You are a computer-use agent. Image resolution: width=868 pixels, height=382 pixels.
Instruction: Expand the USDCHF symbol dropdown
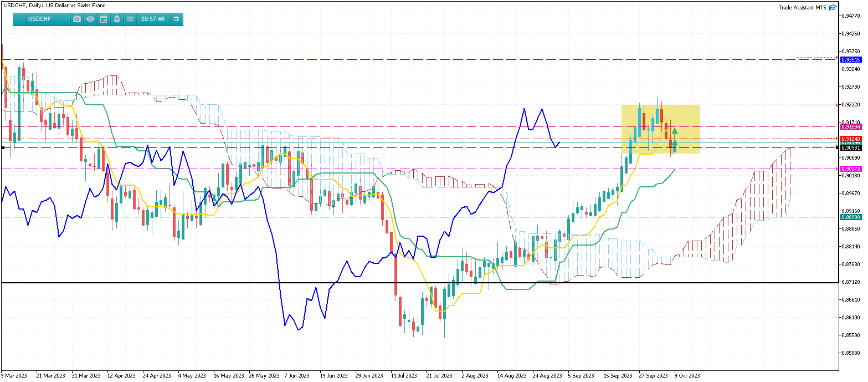[x=66, y=19]
